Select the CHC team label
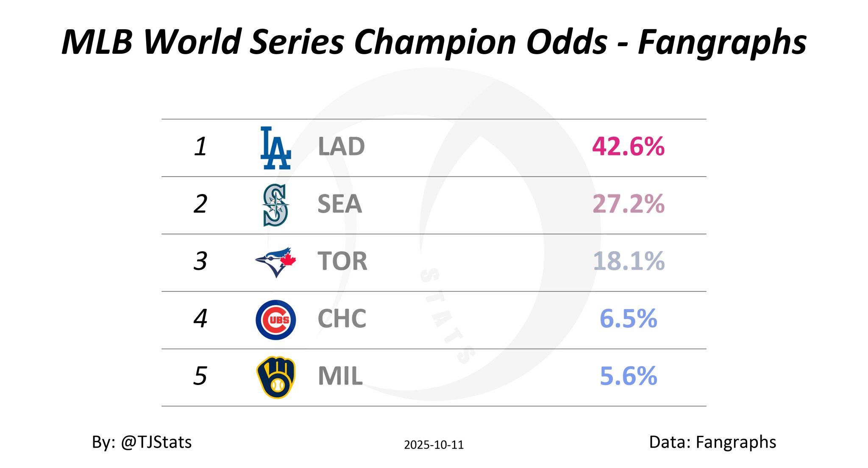This screenshot has width=868, height=468. [x=342, y=319]
